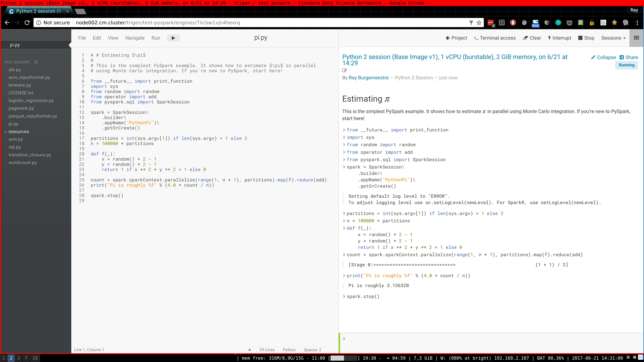Open sql.py in file tree
This screenshot has height=362, width=644.
14,147
